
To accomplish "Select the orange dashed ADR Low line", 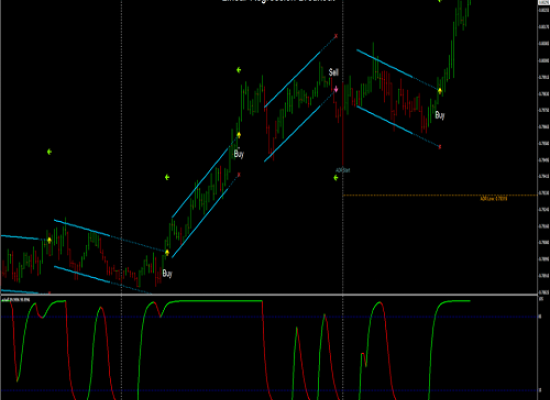I will click(x=440, y=195).
